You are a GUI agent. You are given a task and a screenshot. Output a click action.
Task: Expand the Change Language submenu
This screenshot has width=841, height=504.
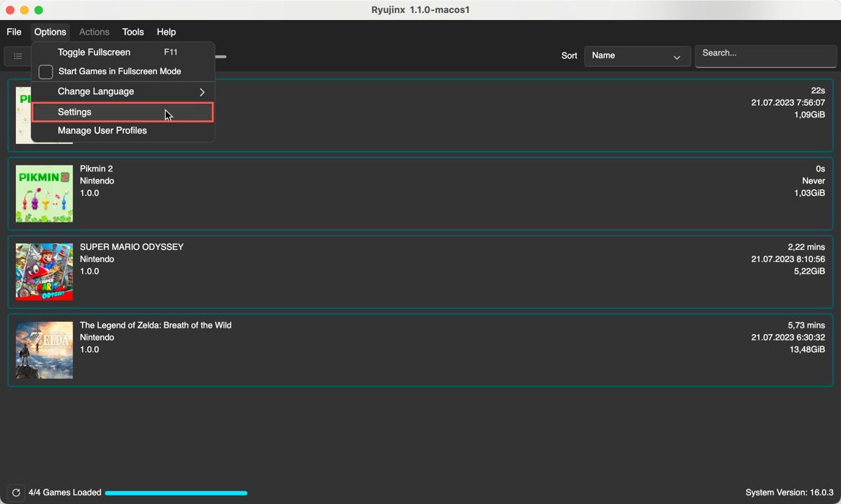(x=123, y=91)
